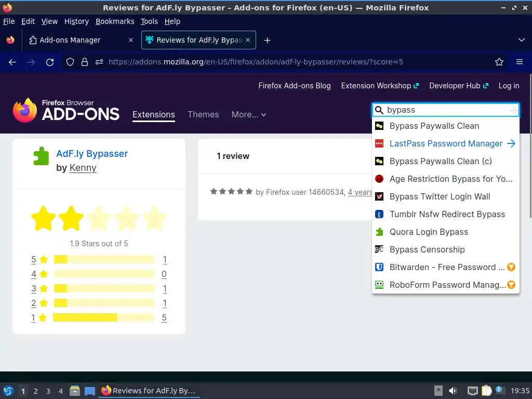
Task: Open the file manager icon in the taskbar
Action: [75, 391]
